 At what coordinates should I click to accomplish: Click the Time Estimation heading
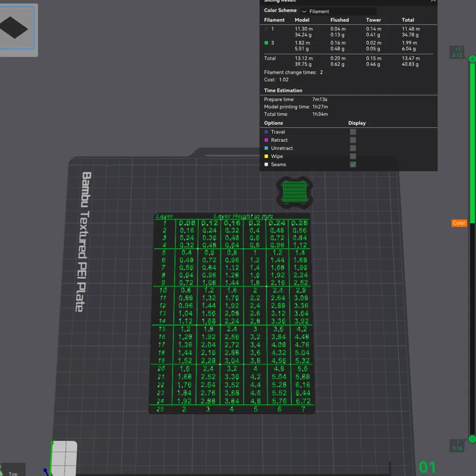[x=283, y=90]
